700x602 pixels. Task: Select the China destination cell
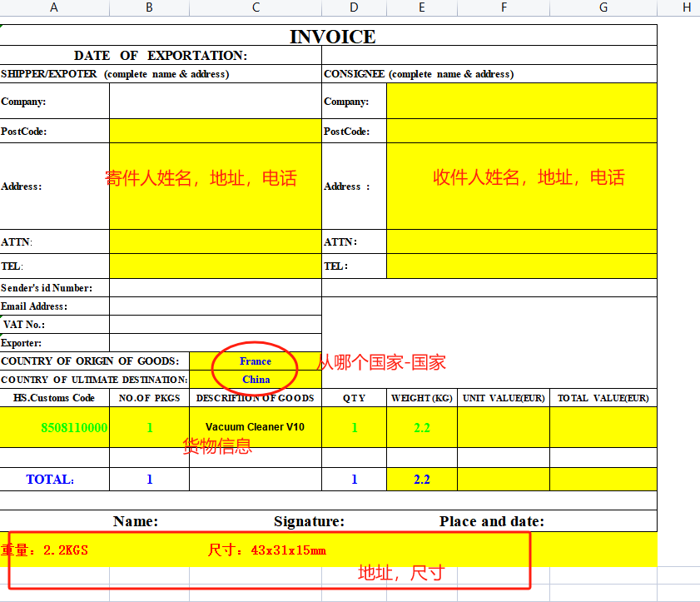click(256, 380)
